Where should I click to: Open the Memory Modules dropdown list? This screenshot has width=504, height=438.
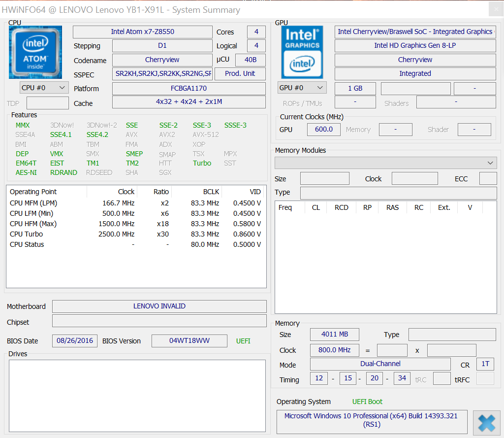click(385, 163)
